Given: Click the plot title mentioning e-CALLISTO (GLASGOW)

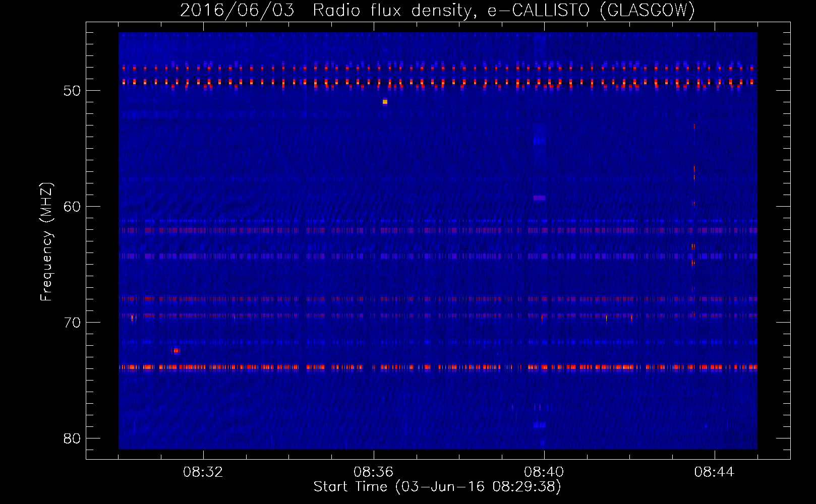Looking at the screenshot, I should [x=437, y=10].
